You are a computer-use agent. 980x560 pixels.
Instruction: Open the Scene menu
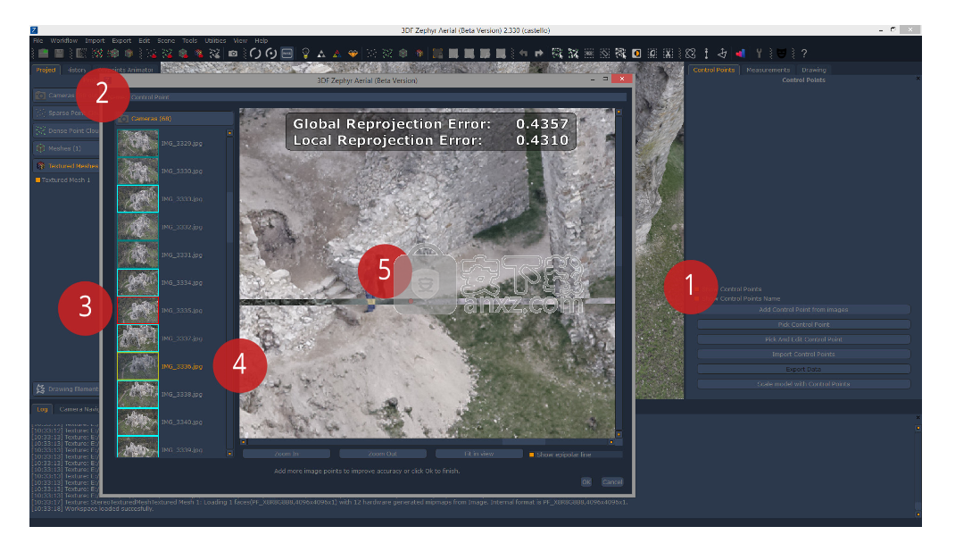pyautogui.click(x=166, y=40)
